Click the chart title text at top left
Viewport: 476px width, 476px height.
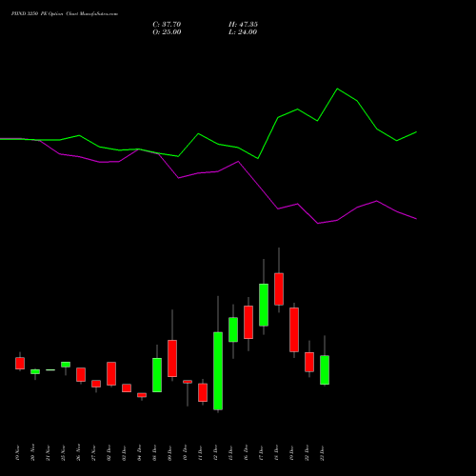click(x=65, y=14)
